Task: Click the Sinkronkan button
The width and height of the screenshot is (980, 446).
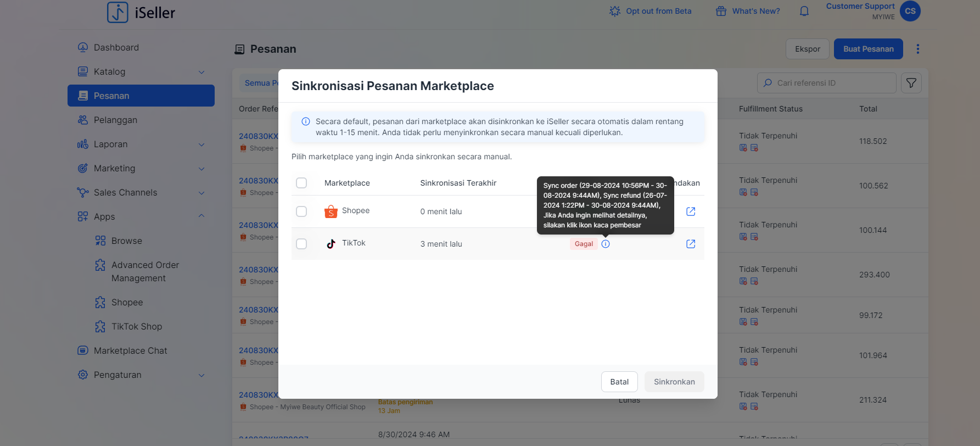Action: tap(674, 382)
